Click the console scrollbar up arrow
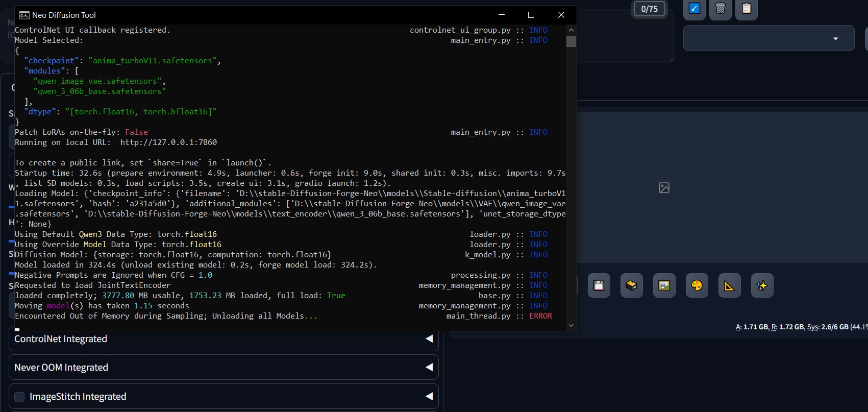This screenshot has height=412, width=868. coord(571,30)
